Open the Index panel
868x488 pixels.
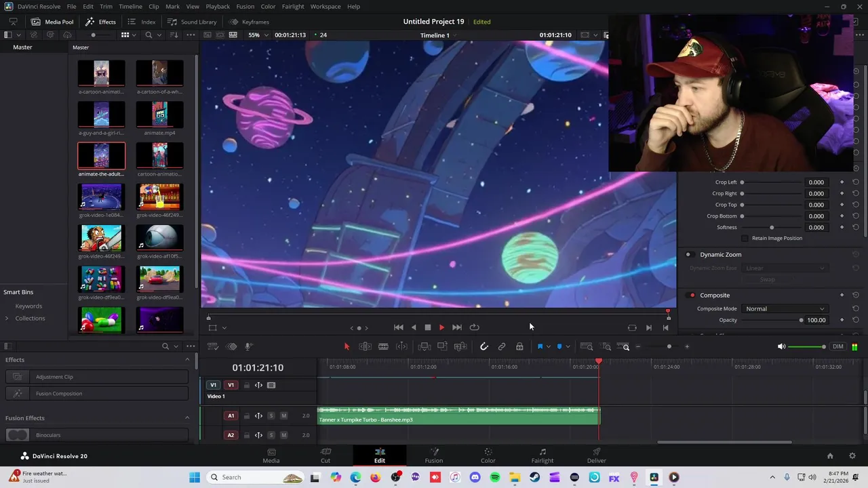point(142,22)
